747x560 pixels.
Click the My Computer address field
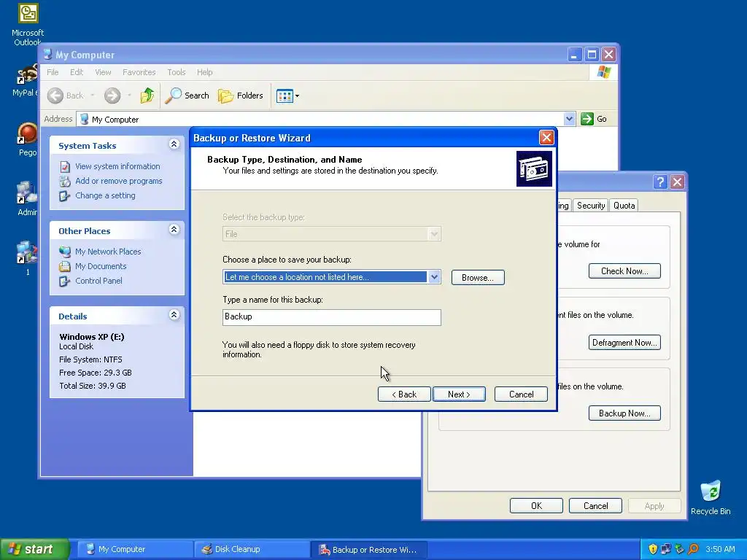pos(326,119)
